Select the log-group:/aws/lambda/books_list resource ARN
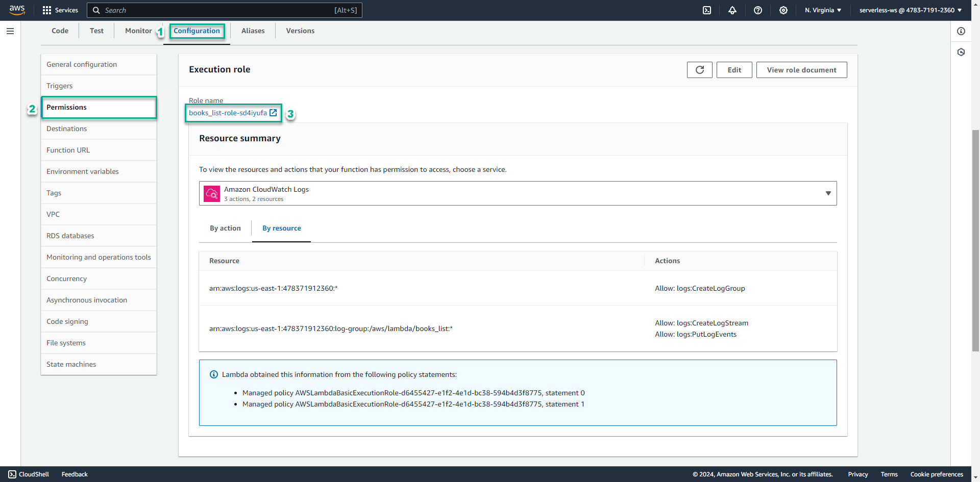980x482 pixels. click(331, 328)
